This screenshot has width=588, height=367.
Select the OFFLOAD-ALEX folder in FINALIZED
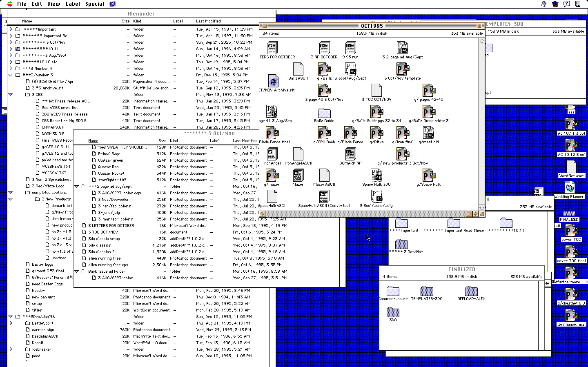(x=471, y=291)
